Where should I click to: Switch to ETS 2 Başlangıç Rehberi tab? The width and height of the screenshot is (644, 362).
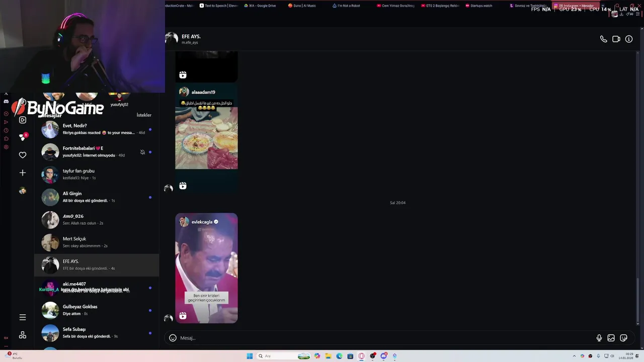coord(439,6)
